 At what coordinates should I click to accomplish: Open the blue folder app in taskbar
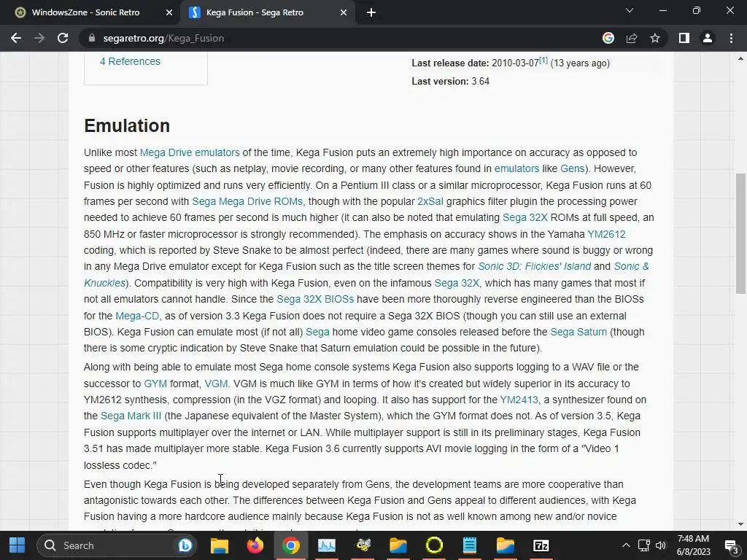398,545
